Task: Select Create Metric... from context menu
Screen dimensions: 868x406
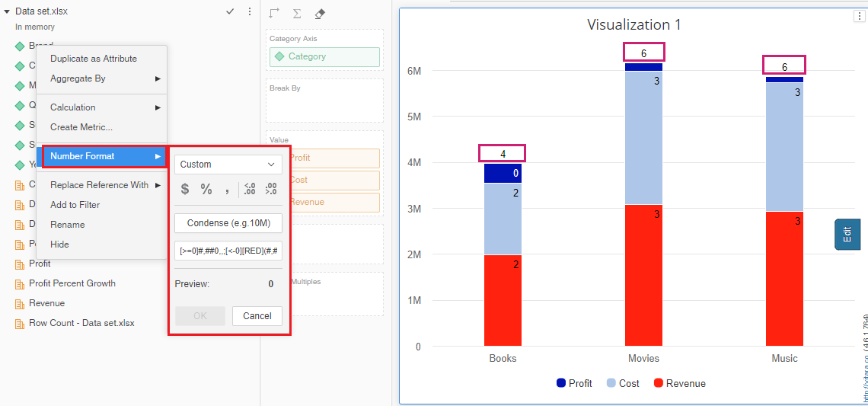Action: click(81, 127)
